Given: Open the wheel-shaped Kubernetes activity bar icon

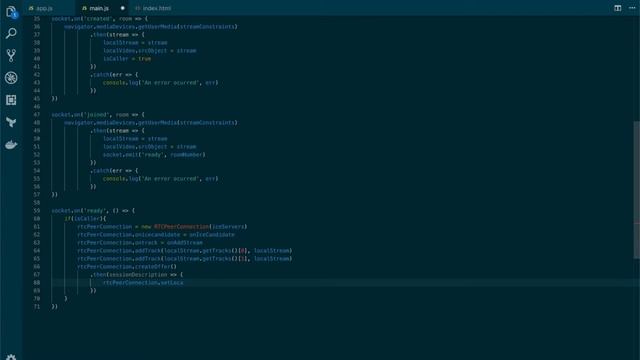Looking at the screenshot, I should (x=11, y=78).
